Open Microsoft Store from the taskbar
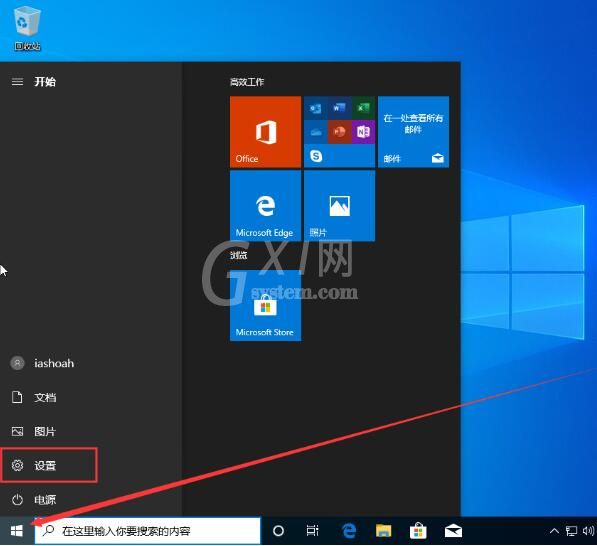The height and width of the screenshot is (546, 597). pos(418,531)
